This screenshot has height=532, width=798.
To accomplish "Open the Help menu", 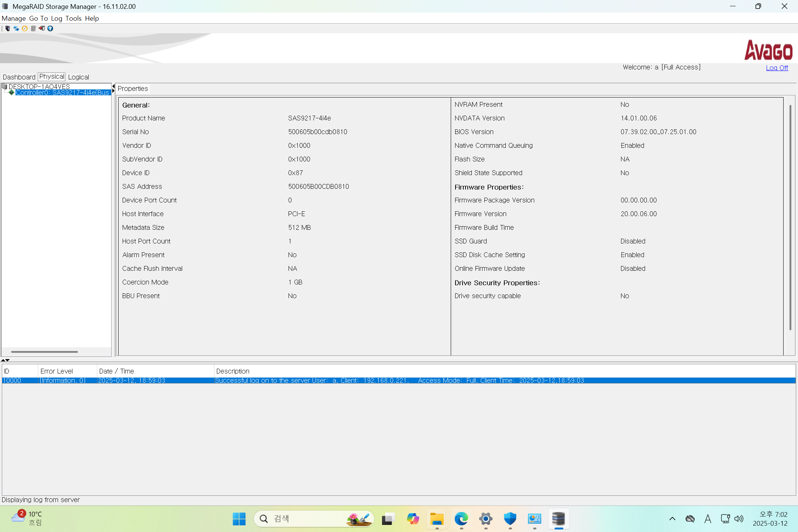I will coord(92,18).
